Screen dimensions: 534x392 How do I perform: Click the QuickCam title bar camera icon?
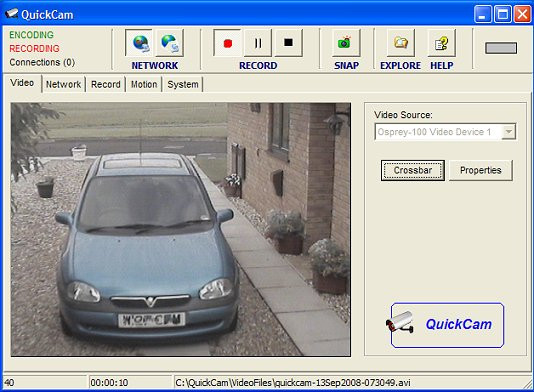(11, 14)
